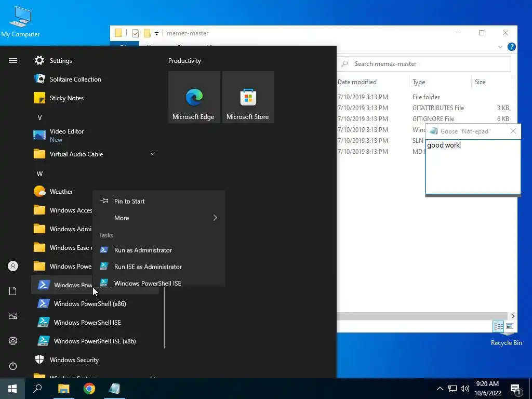Click the Power button in Start menu
Image resolution: width=532 pixels, height=399 pixels.
click(x=13, y=366)
